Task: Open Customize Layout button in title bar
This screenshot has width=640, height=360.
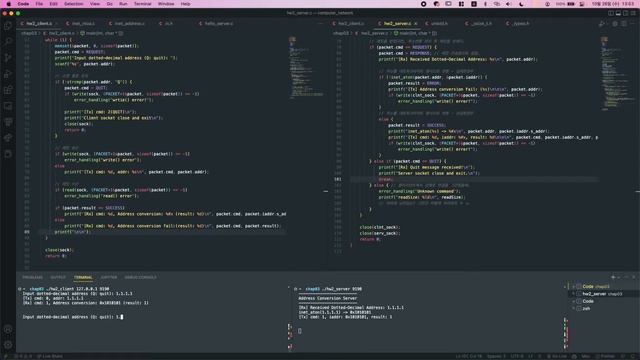Action: coord(633,13)
